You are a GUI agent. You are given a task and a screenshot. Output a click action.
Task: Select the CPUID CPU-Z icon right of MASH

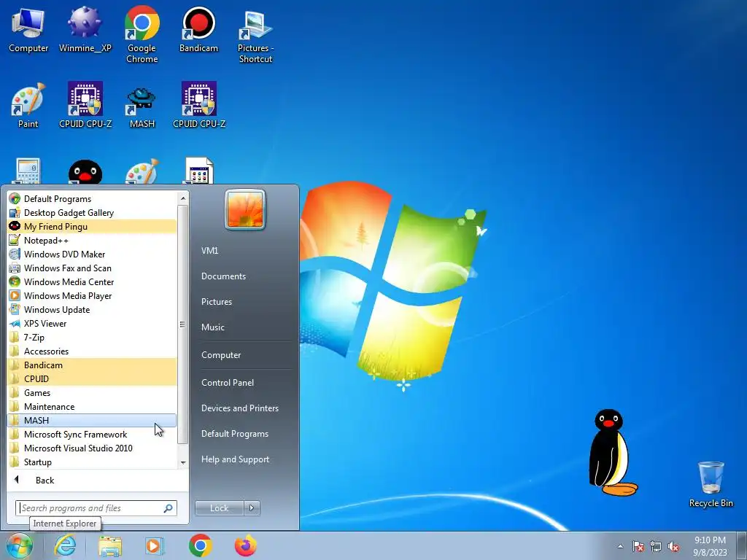[199, 106]
